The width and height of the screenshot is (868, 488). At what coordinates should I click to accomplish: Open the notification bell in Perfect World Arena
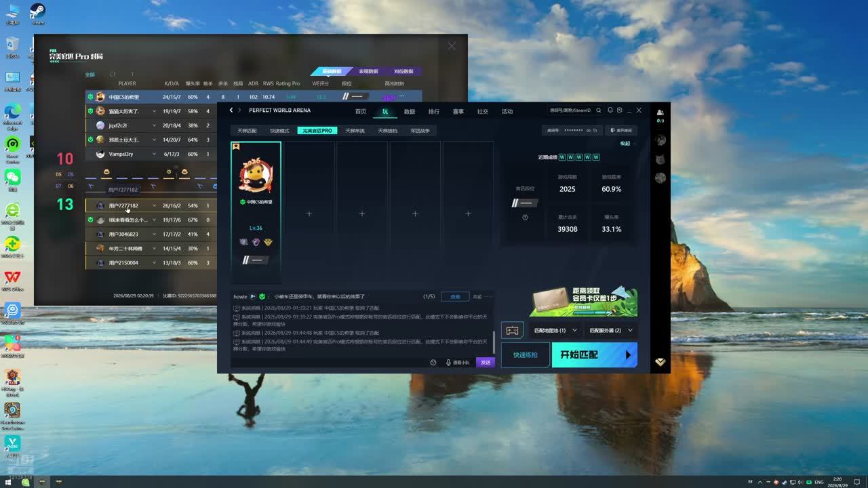610,110
